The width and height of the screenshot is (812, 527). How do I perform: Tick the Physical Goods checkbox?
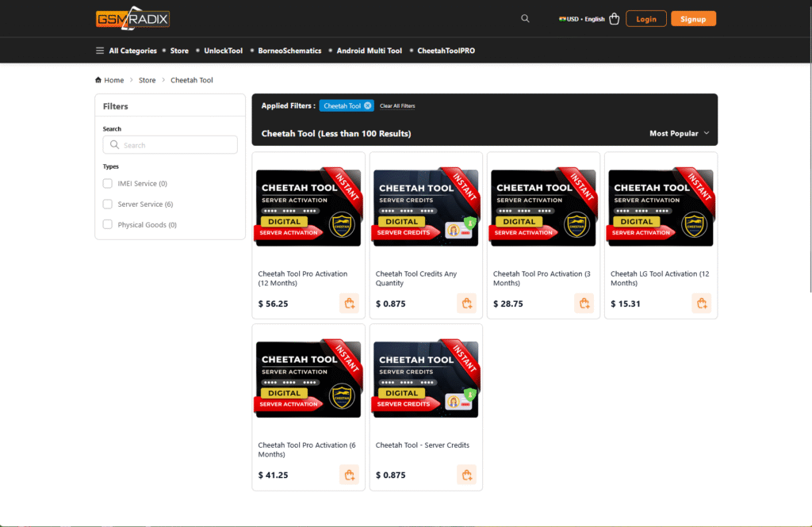108,225
